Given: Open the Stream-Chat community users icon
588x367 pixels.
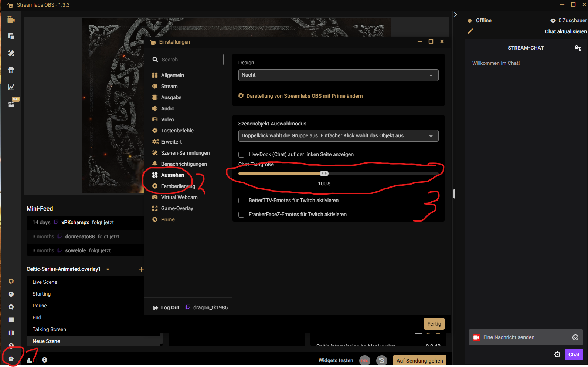Looking at the screenshot, I should [577, 48].
